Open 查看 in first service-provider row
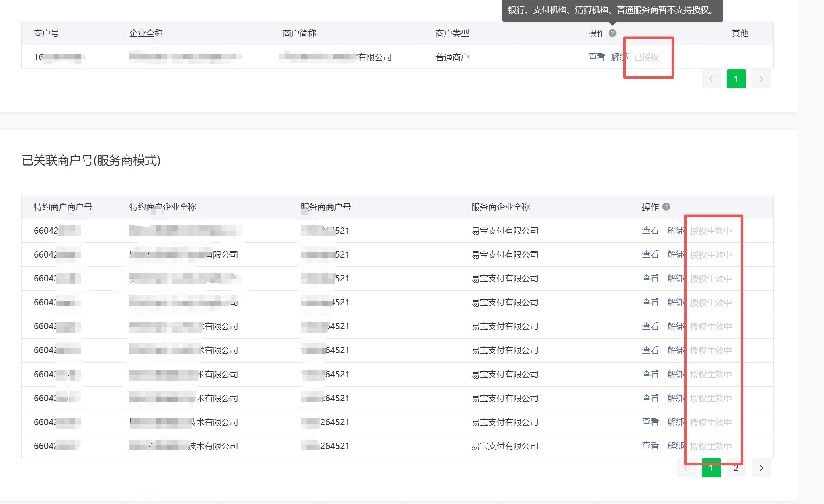 650,231
